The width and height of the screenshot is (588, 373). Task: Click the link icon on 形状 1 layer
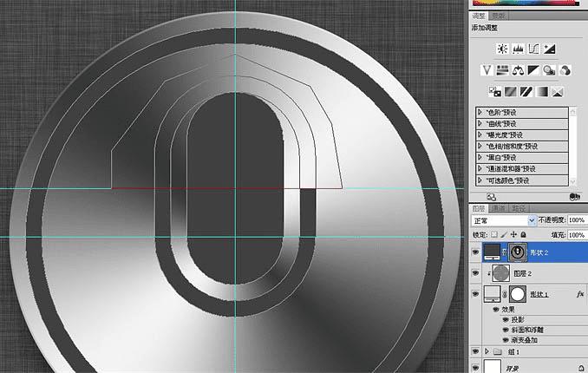click(505, 294)
